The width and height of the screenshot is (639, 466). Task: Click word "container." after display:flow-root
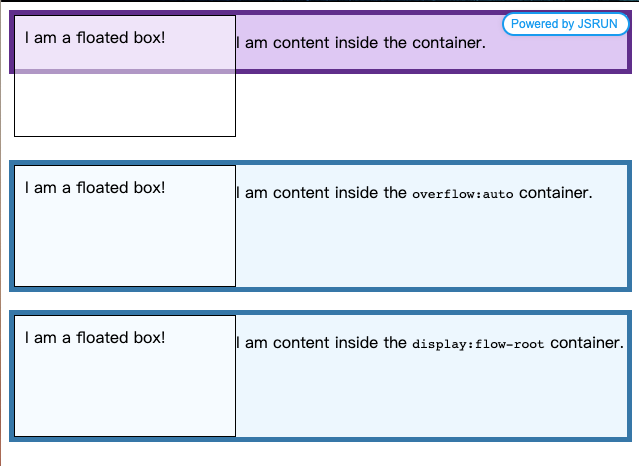[587, 343]
